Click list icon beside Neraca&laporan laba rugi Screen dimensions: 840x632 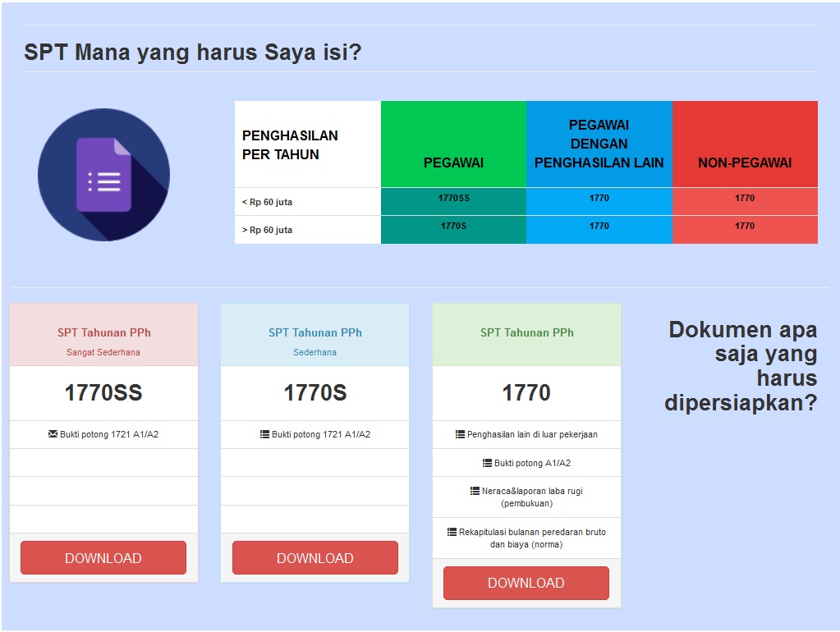pos(475,491)
